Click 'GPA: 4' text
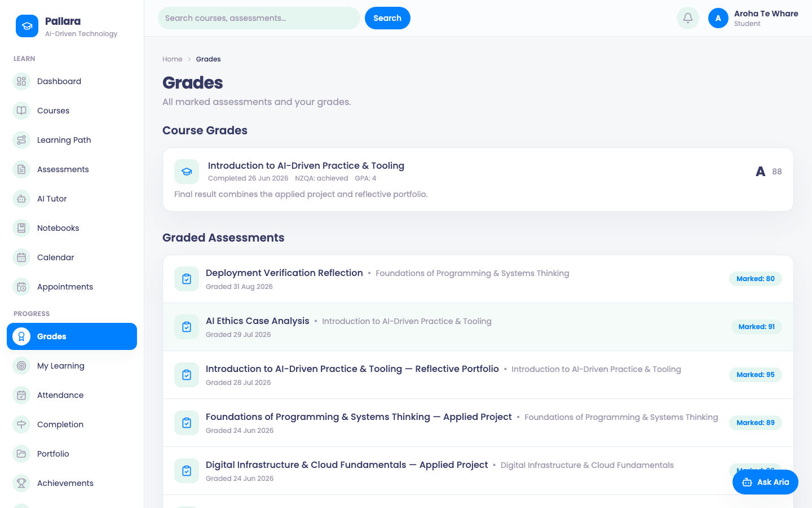Image resolution: width=812 pixels, height=508 pixels. [365, 178]
